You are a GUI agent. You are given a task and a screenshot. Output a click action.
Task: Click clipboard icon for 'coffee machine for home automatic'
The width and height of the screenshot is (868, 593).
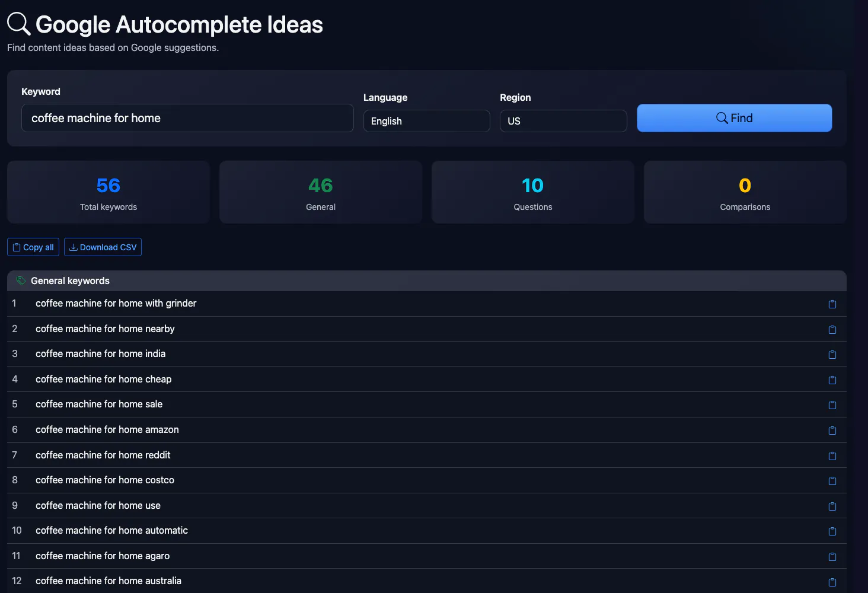click(x=832, y=531)
